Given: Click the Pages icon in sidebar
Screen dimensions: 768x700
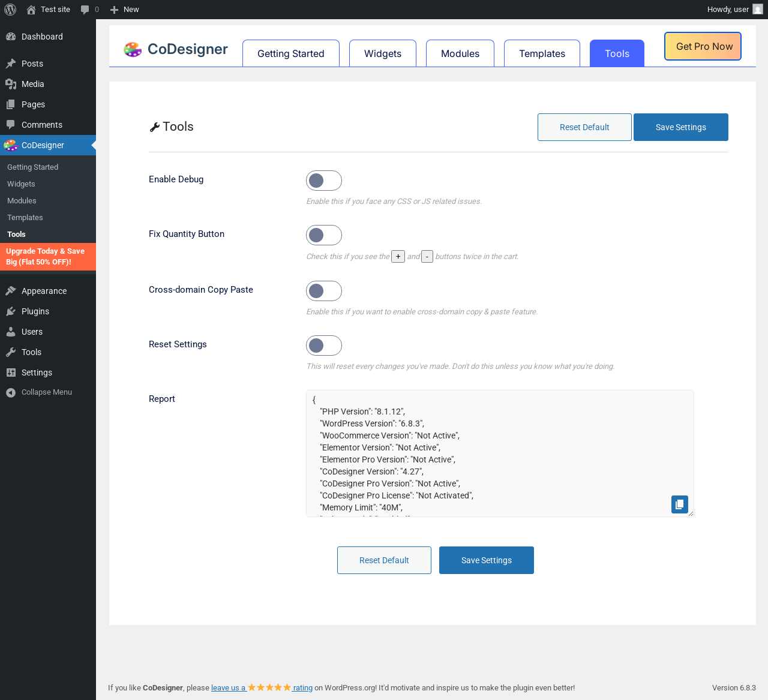Looking at the screenshot, I should click(x=11, y=104).
